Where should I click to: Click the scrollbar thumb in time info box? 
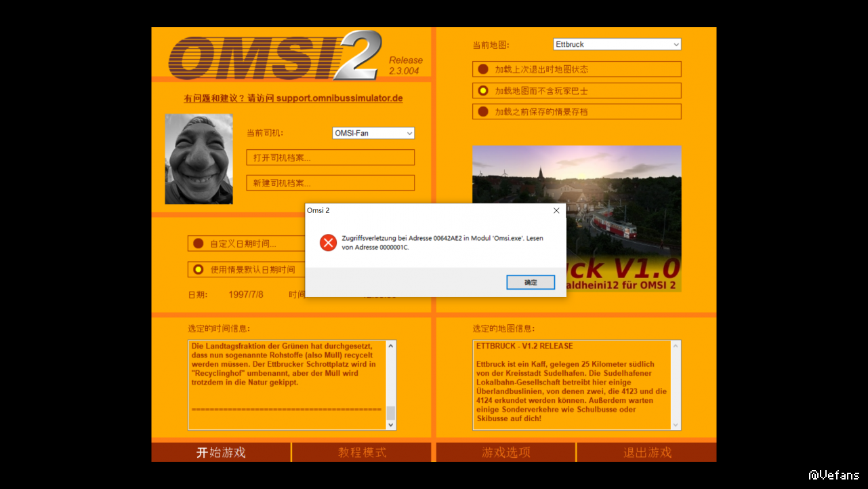390,412
